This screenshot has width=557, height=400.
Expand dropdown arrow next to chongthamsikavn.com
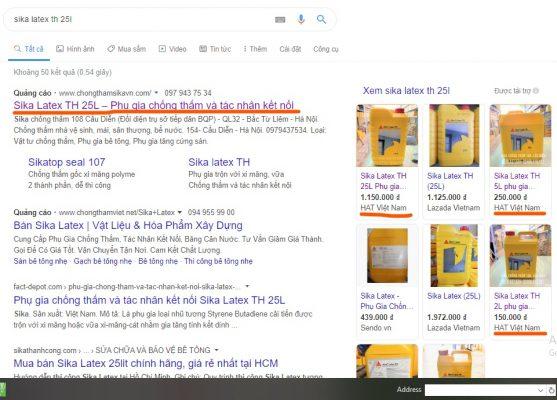click(156, 93)
